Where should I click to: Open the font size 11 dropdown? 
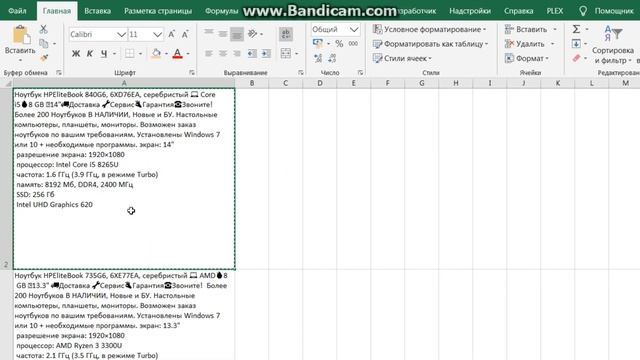tap(158, 35)
